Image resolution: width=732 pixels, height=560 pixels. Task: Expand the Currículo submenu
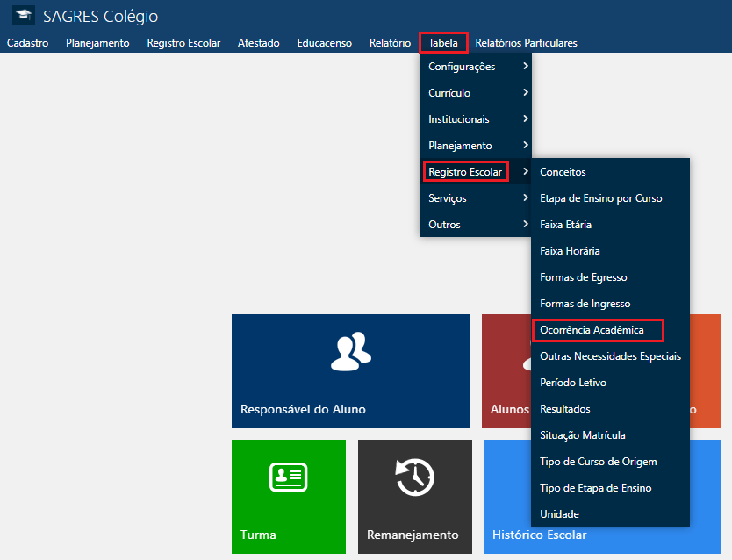(475, 93)
